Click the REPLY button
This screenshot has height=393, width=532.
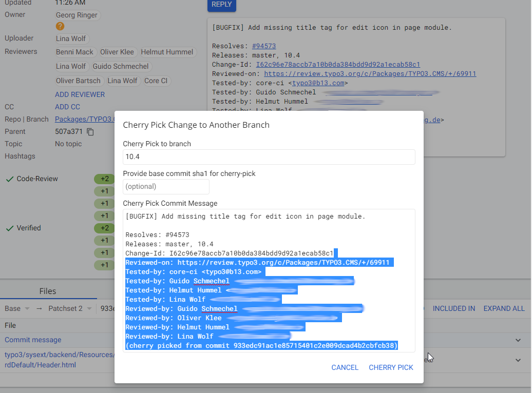(x=221, y=5)
